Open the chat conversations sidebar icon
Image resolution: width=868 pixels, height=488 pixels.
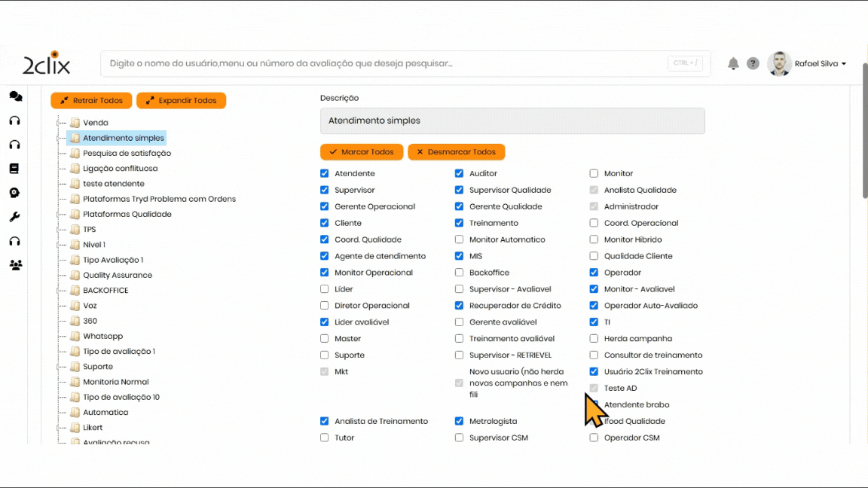(15, 96)
